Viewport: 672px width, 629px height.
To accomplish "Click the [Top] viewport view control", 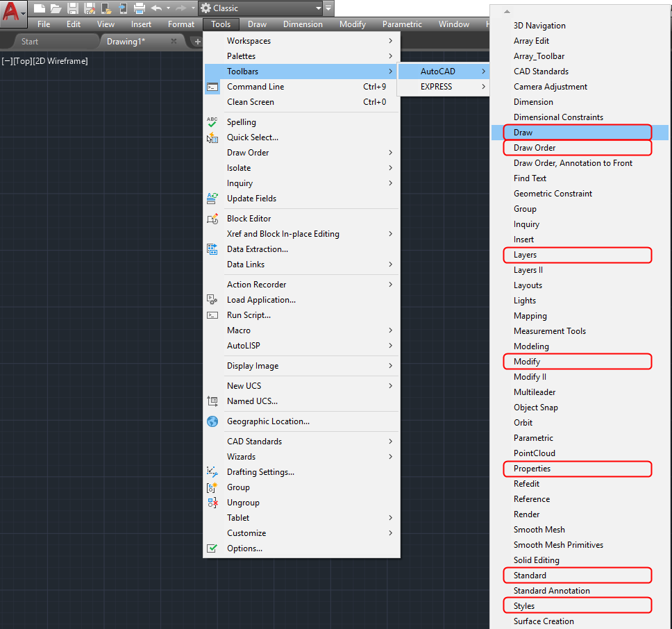I will (23, 61).
